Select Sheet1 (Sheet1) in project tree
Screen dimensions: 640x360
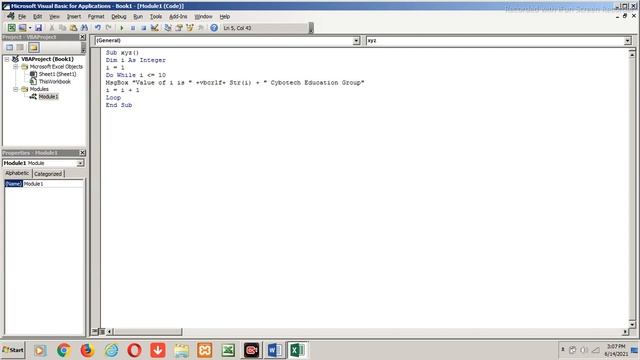(x=57, y=74)
